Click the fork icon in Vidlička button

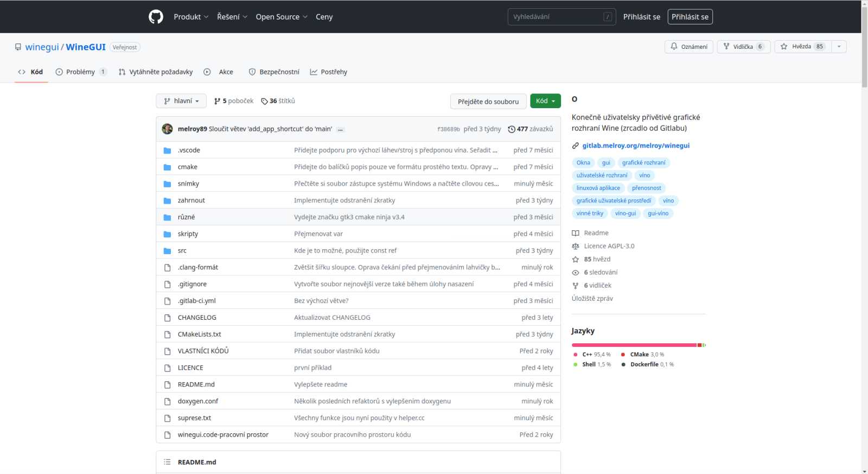(x=726, y=47)
